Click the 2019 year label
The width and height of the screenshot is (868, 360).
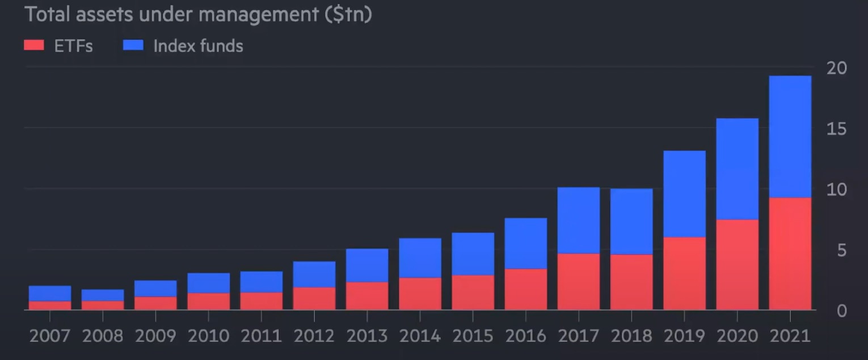pos(685,336)
